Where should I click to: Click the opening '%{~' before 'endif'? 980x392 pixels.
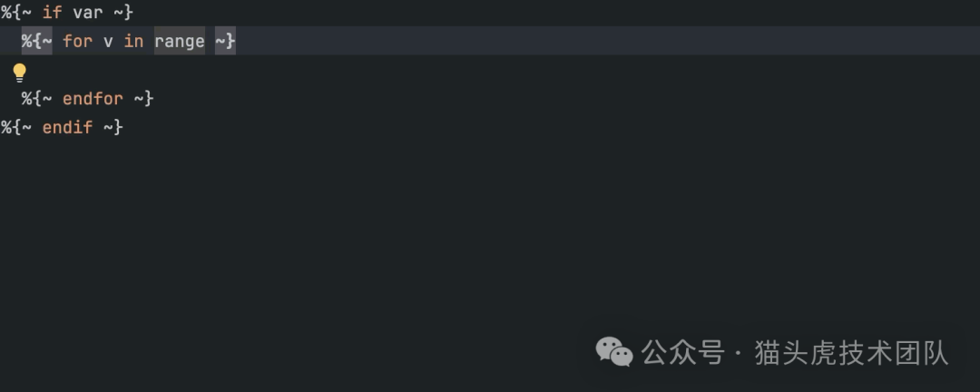point(16,127)
